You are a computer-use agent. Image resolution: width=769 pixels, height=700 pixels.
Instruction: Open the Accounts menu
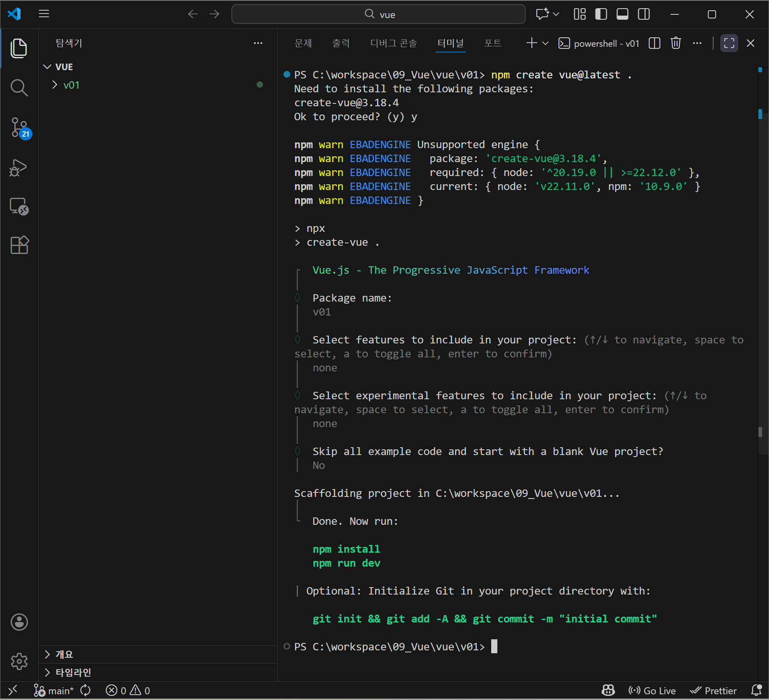(19, 622)
